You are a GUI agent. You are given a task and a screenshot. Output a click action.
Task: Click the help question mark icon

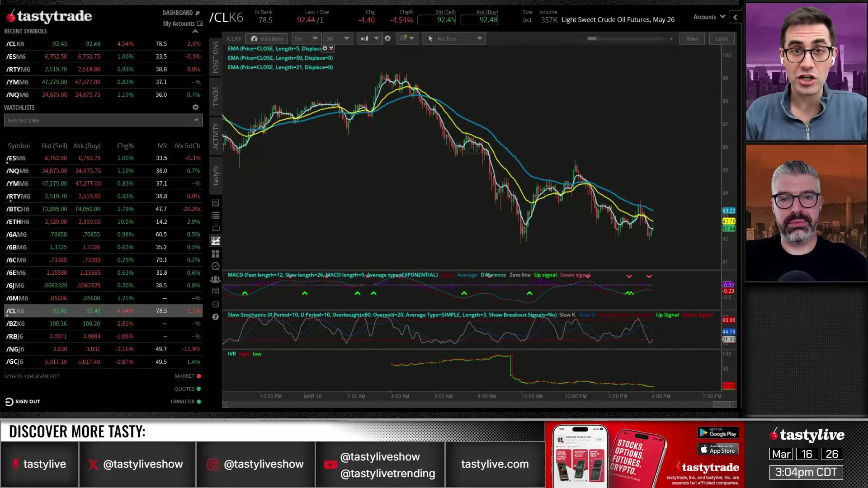coord(216,317)
